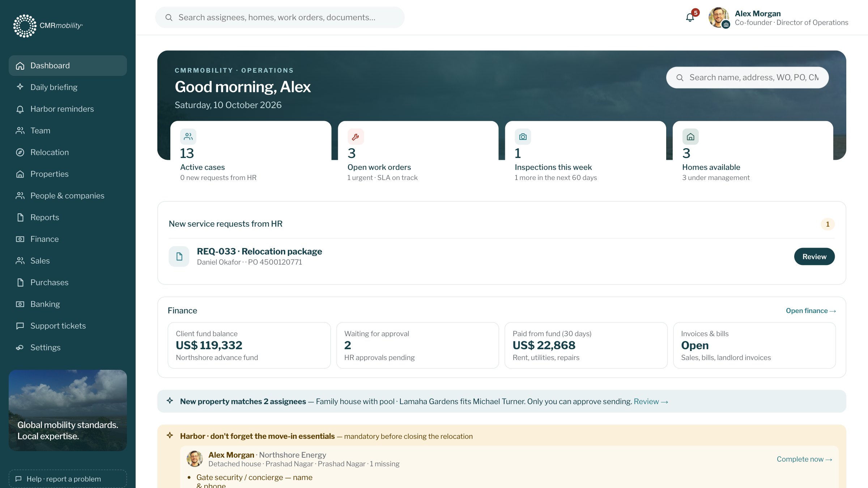Open Support tickets in the sidebar
The width and height of the screenshot is (868, 488).
(x=68, y=326)
